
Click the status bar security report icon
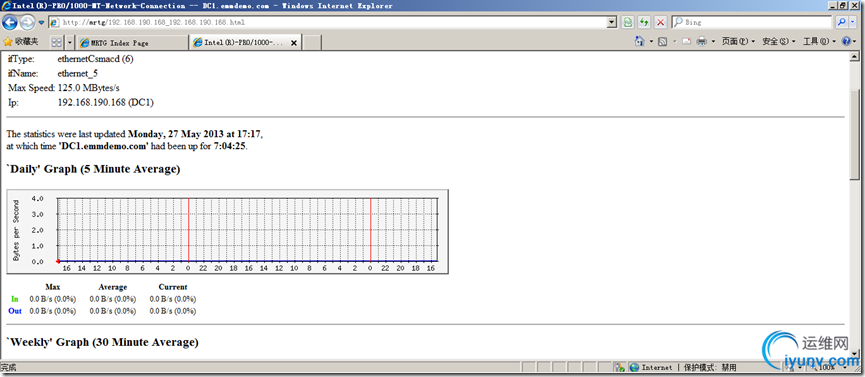620,367
